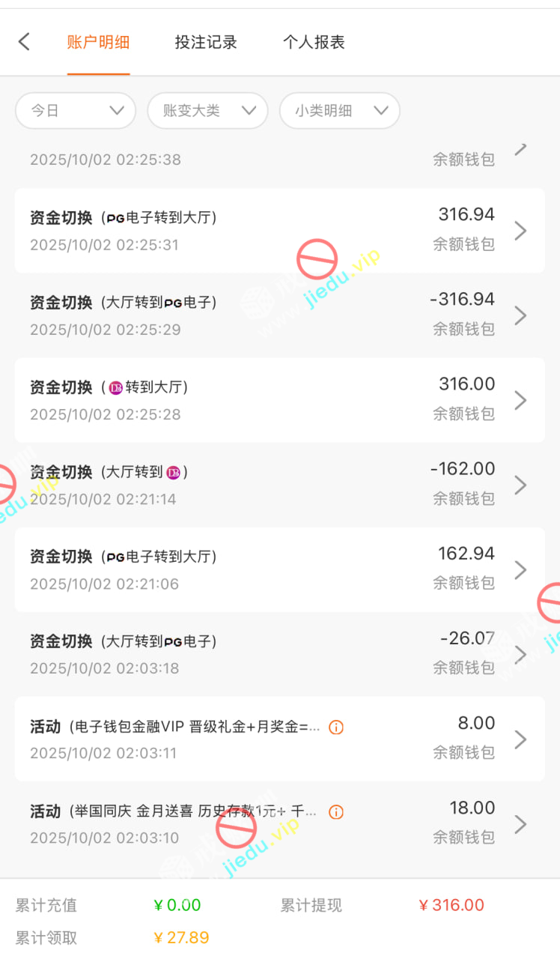Select the 账户明细 tab

pyautogui.click(x=98, y=42)
